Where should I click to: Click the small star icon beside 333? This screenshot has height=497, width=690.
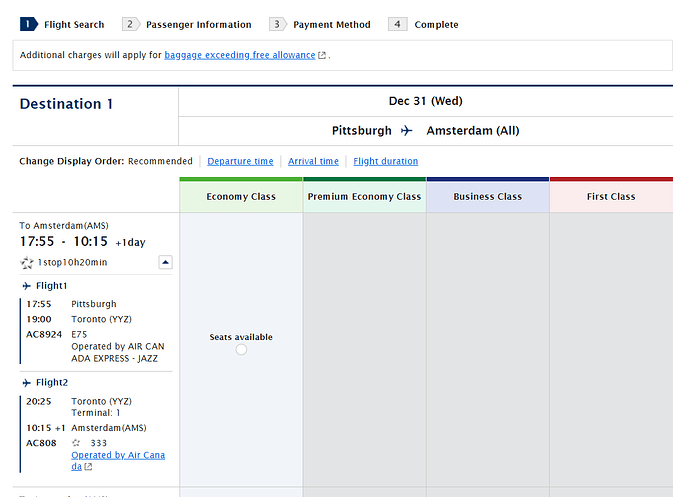pos(76,442)
